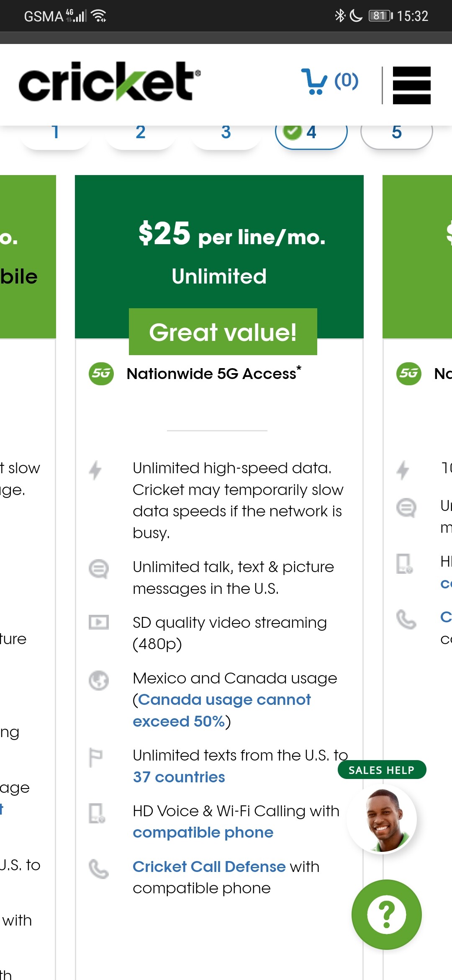The height and width of the screenshot is (980, 452).
Task: Open the green question mark help button
Action: pos(386,914)
